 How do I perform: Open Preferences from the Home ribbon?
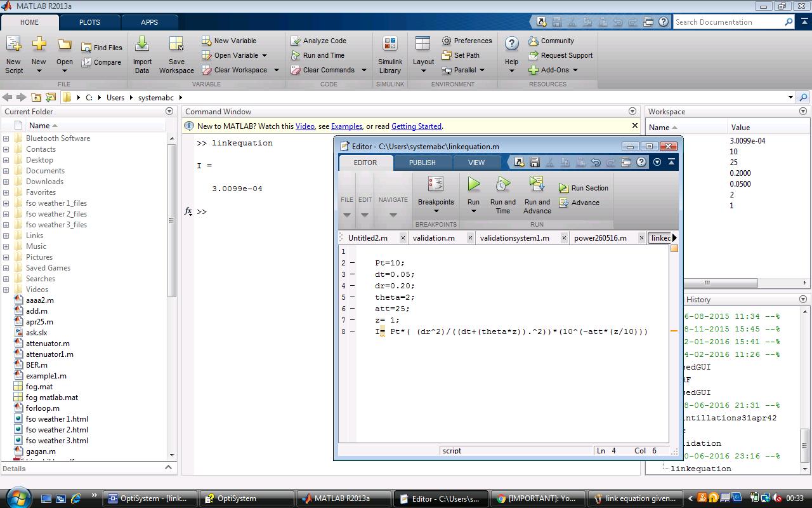(x=467, y=41)
